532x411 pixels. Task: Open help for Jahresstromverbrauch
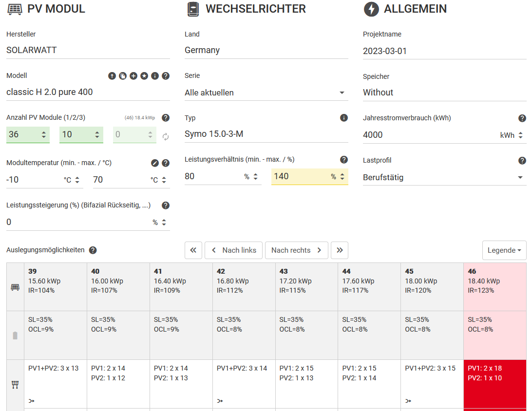(x=522, y=118)
